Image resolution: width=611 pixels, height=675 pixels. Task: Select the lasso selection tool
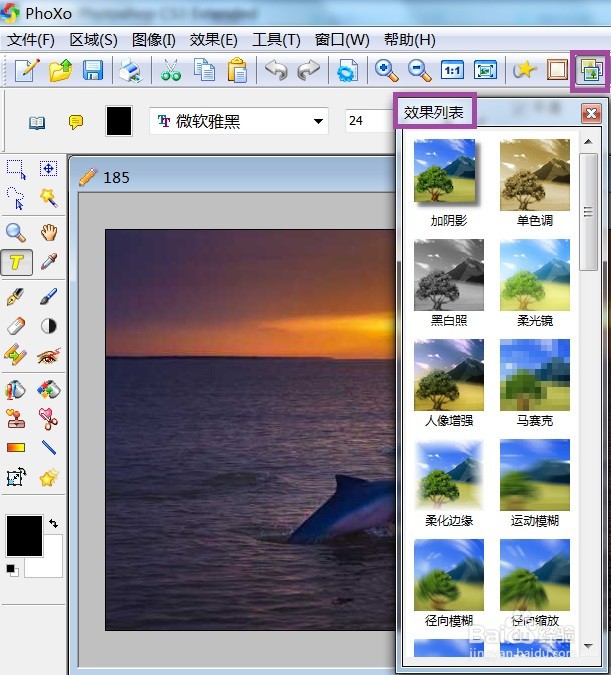coord(16,198)
